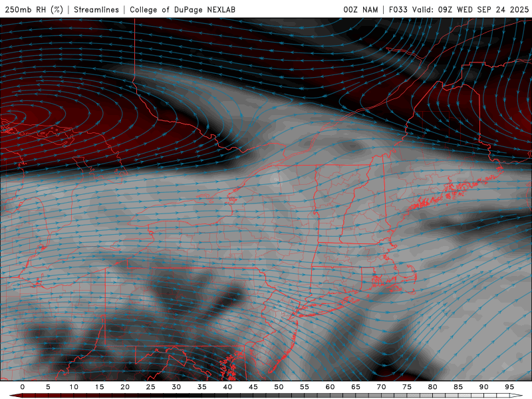Image resolution: width=532 pixels, height=399 pixels.
Task: Pick the "30" tick label on legend
Action: click(x=176, y=387)
